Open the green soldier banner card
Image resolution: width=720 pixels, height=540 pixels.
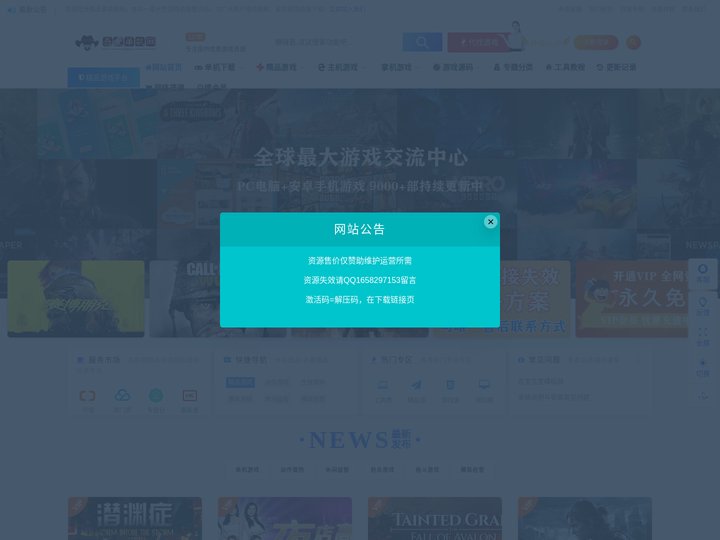point(76,299)
